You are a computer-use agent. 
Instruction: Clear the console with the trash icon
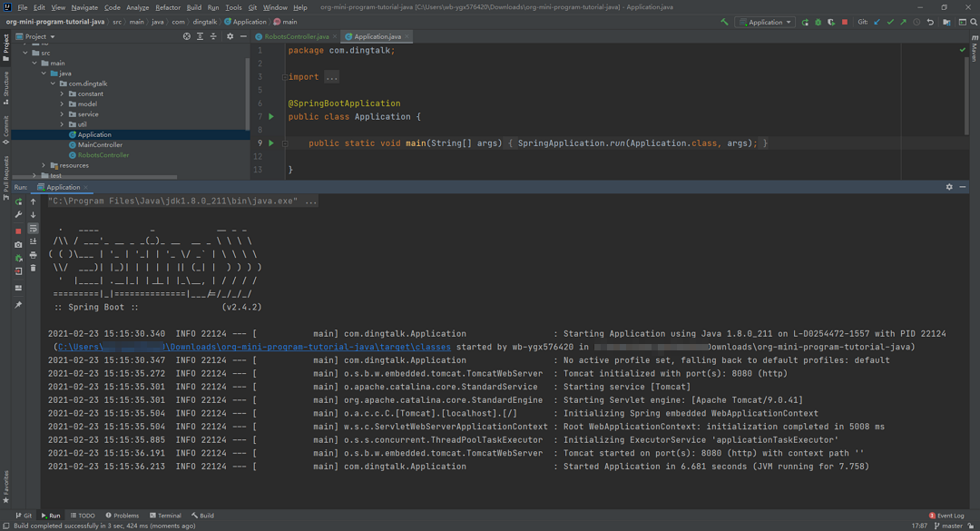tap(34, 269)
